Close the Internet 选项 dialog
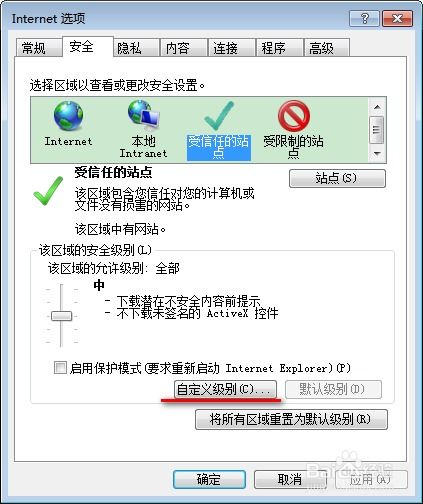This screenshot has width=423, height=504. (x=397, y=18)
